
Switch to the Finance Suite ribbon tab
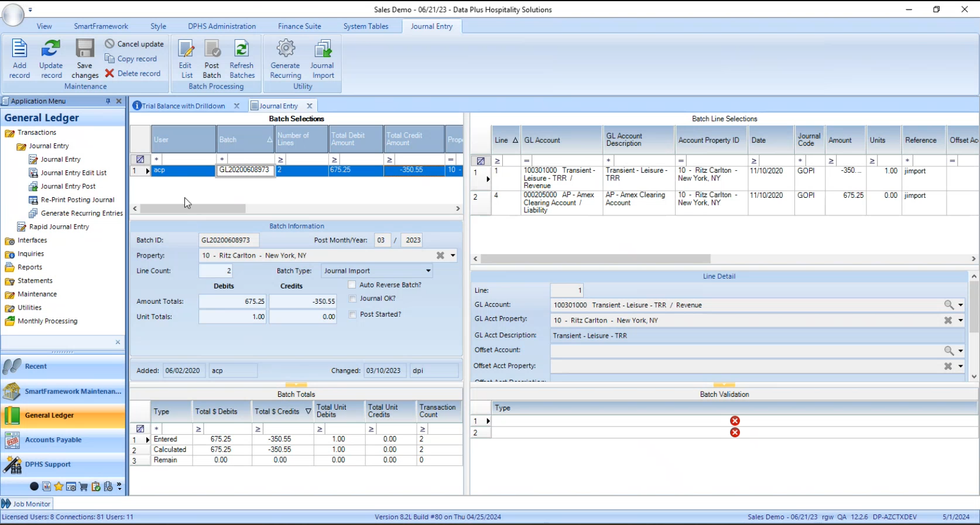click(x=299, y=26)
